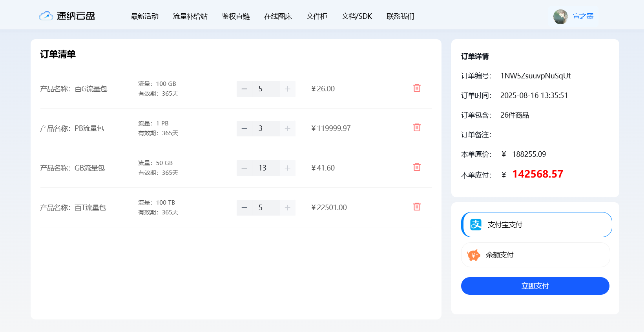The width and height of the screenshot is (644, 332).
Task: Go to 鉴权直链 page
Action: [x=236, y=16]
